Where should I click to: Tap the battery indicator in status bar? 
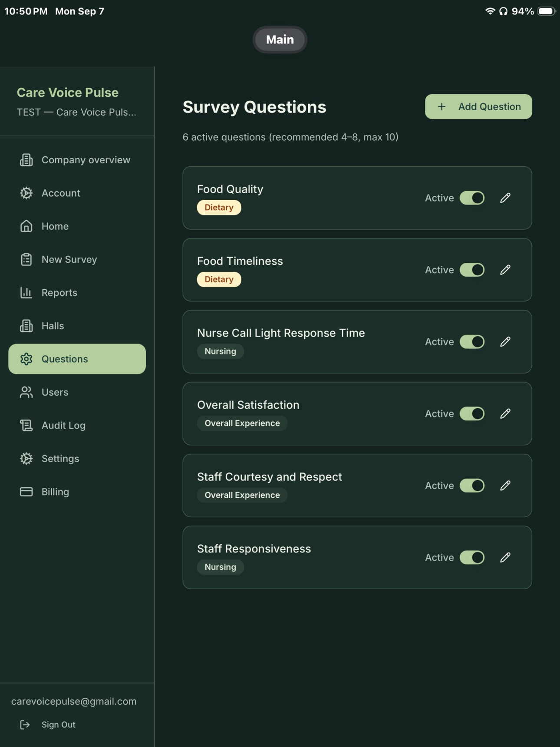(547, 11)
